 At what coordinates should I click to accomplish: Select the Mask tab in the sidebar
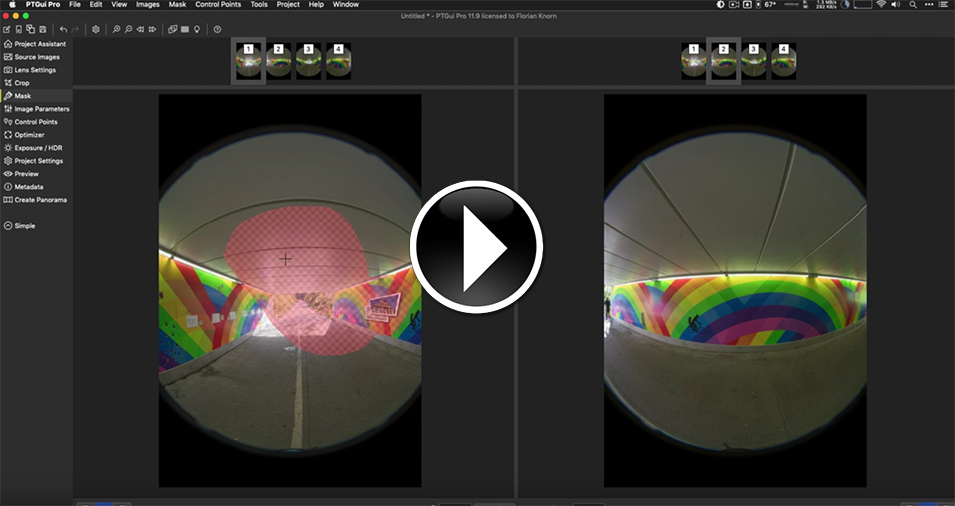click(36, 96)
